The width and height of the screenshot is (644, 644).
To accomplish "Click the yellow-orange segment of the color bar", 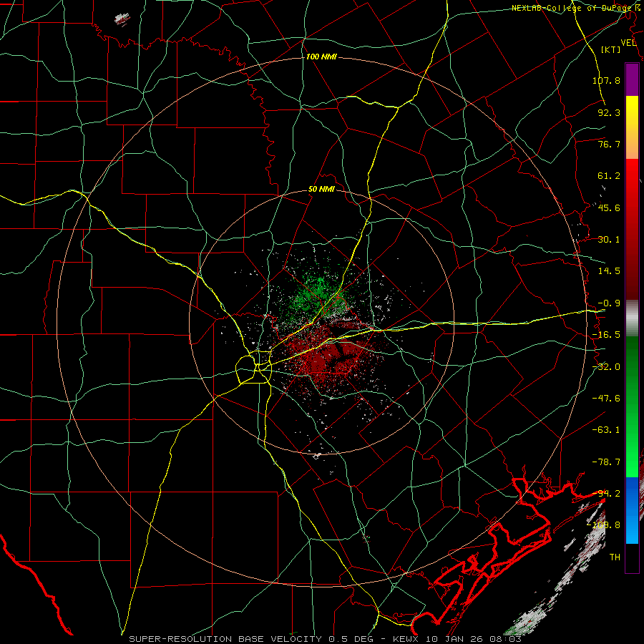I will [632, 127].
